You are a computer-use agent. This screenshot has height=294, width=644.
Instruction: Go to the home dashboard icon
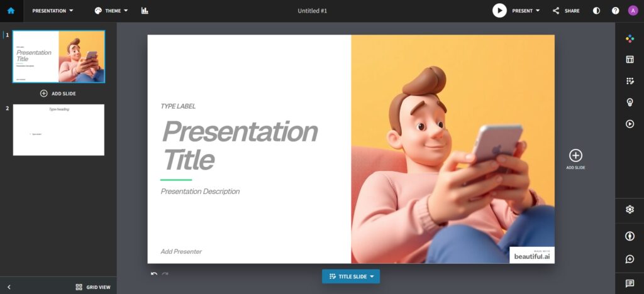coord(11,11)
